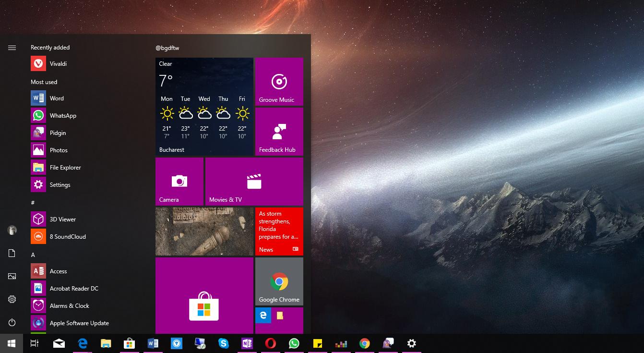
Task: Open the user account avatar in the Start rail
Action: (x=12, y=230)
